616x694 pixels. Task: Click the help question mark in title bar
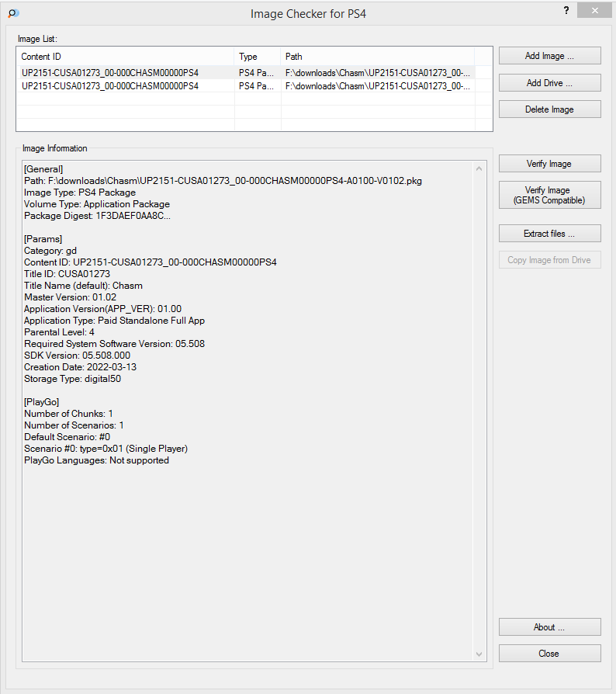(x=566, y=11)
